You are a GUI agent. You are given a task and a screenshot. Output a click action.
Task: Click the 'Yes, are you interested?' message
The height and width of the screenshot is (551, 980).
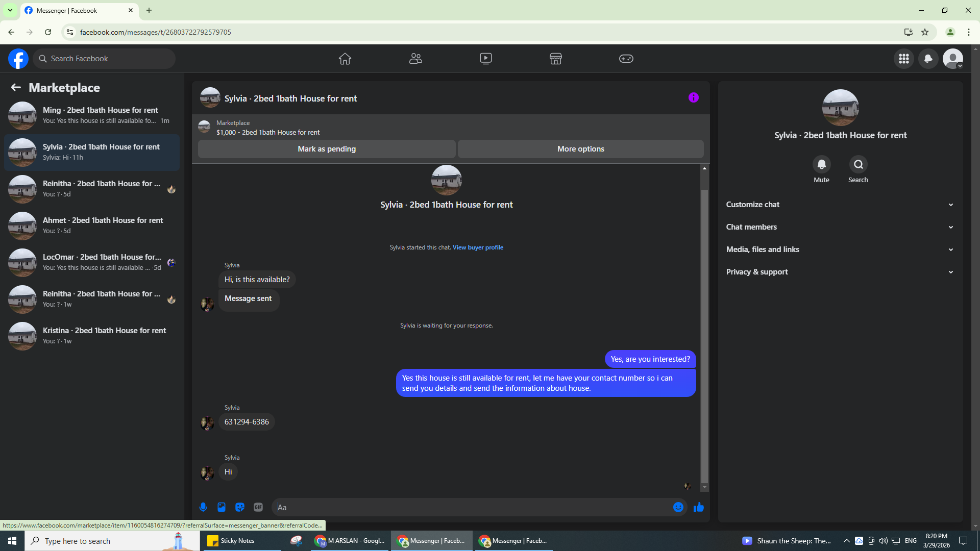[x=650, y=359]
